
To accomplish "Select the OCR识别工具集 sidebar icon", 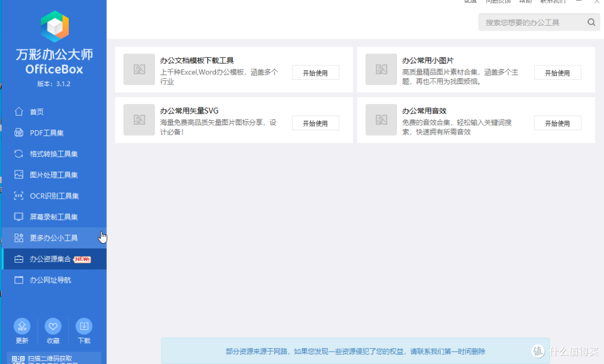I will pos(19,196).
